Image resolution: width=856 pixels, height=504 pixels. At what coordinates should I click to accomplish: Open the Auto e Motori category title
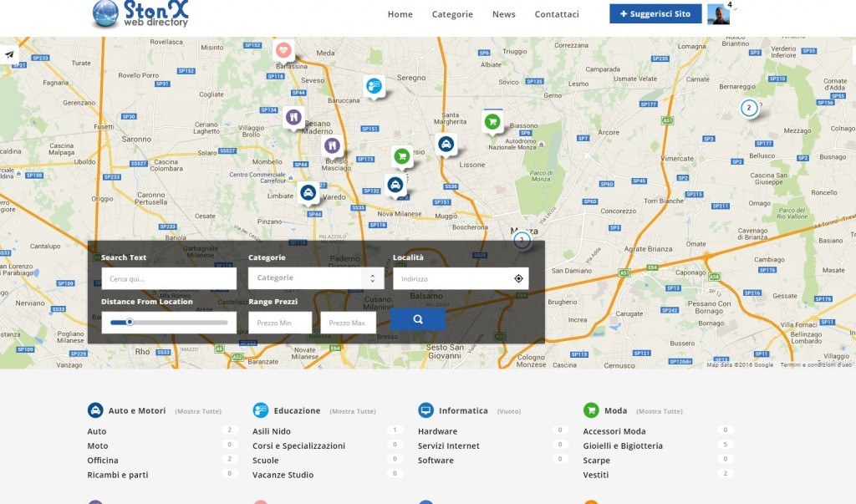[137, 410]
